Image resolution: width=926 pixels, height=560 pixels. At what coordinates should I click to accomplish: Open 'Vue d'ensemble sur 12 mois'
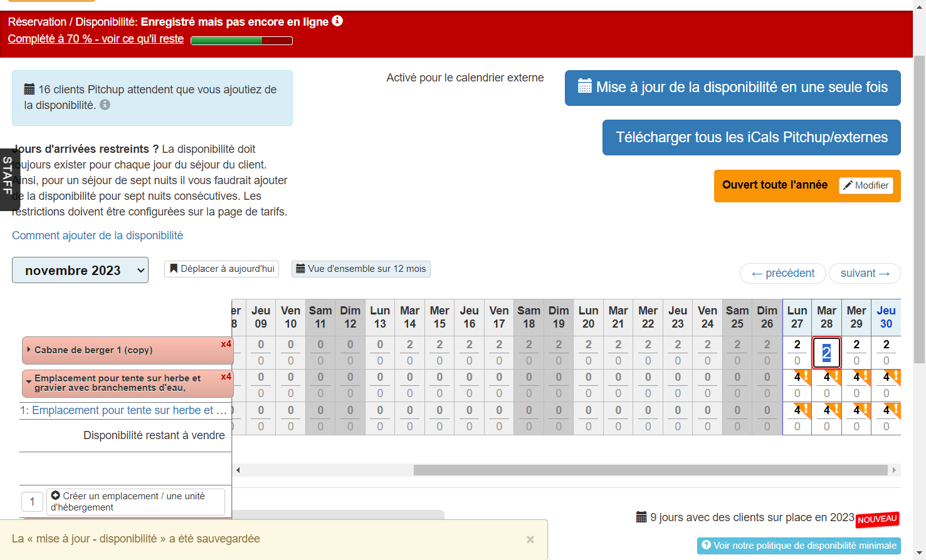pyautogui.click(x=361, y=269)
